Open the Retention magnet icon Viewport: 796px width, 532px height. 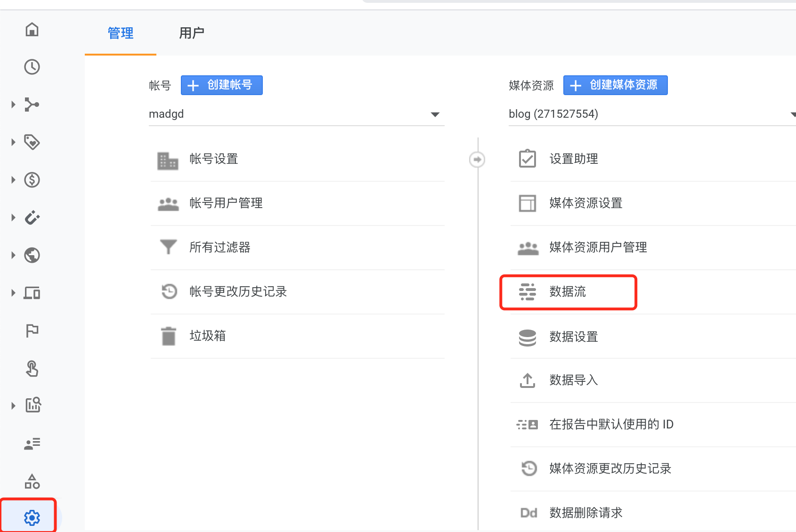[32, 218]
